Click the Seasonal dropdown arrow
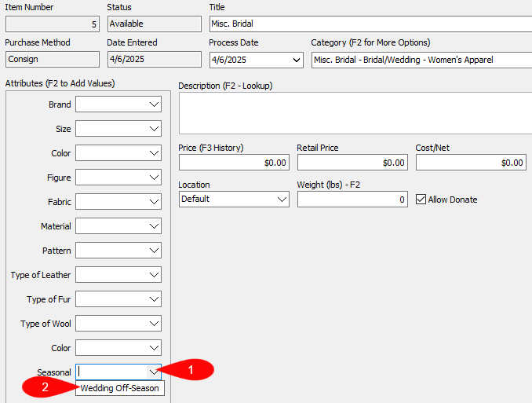This screenshot has width=532, height=403. (x=154, y=372)
